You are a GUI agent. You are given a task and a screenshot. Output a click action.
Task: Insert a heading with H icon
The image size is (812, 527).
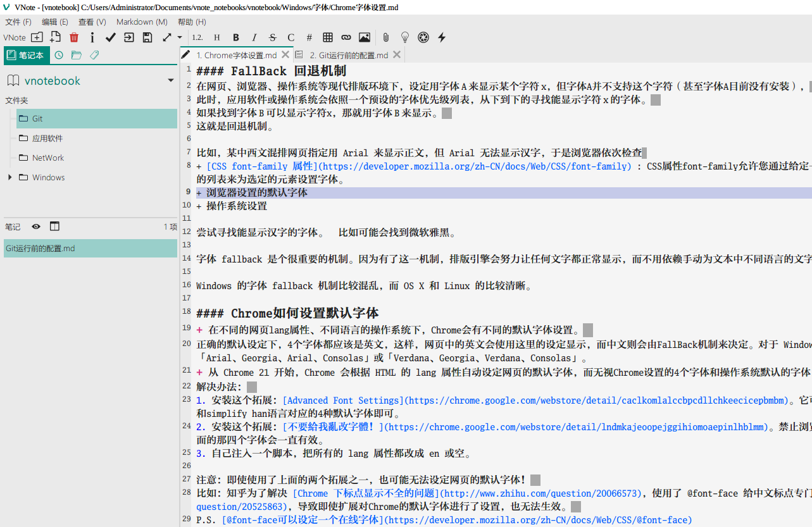click(217, 37)
